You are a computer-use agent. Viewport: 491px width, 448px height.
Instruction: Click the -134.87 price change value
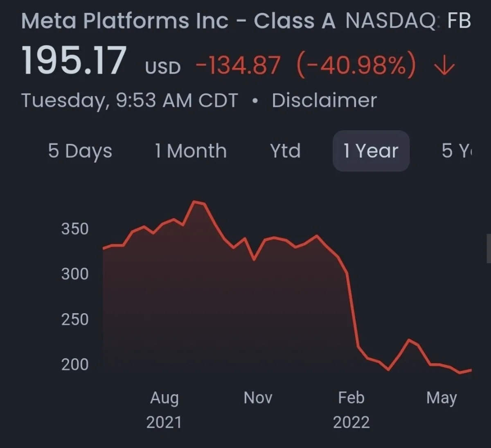(238, 65)
